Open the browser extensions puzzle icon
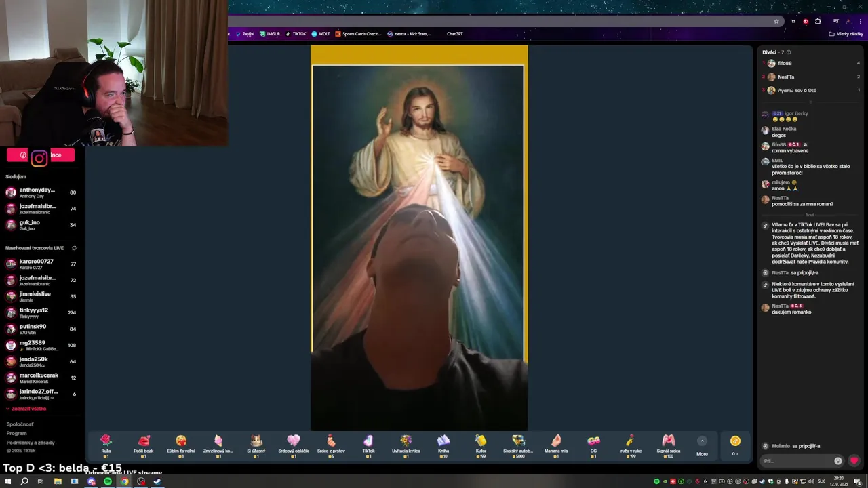Viewport: 868px width, 488px height. pyautogui.click(x=818, y=21)
